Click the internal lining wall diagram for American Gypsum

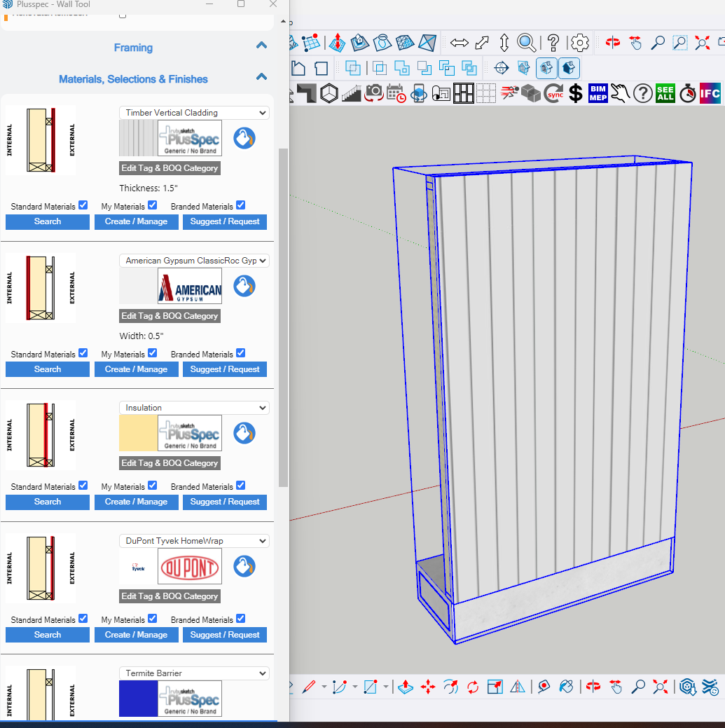pyautogui.click(x=41, y=288)
